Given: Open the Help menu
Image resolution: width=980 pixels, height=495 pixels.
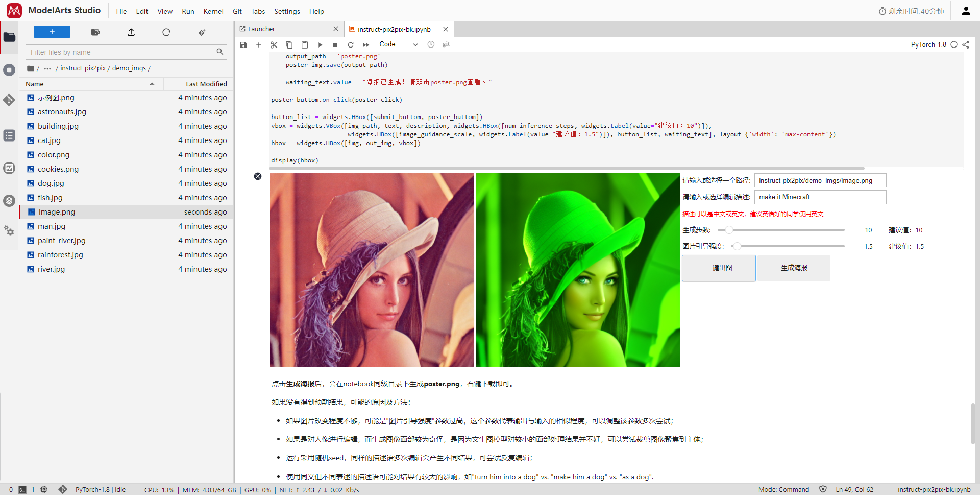Looking at the screenshot, I should (x=316, y=11).
